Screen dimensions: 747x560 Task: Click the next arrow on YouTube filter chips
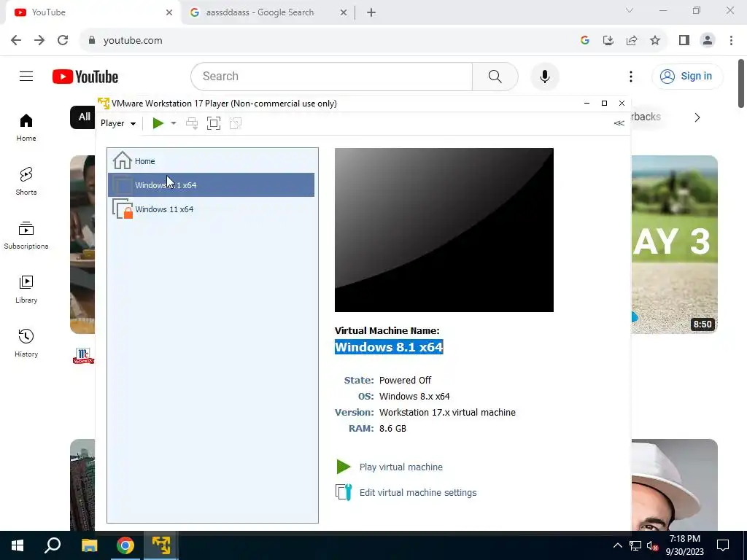(x=697, y=117)
